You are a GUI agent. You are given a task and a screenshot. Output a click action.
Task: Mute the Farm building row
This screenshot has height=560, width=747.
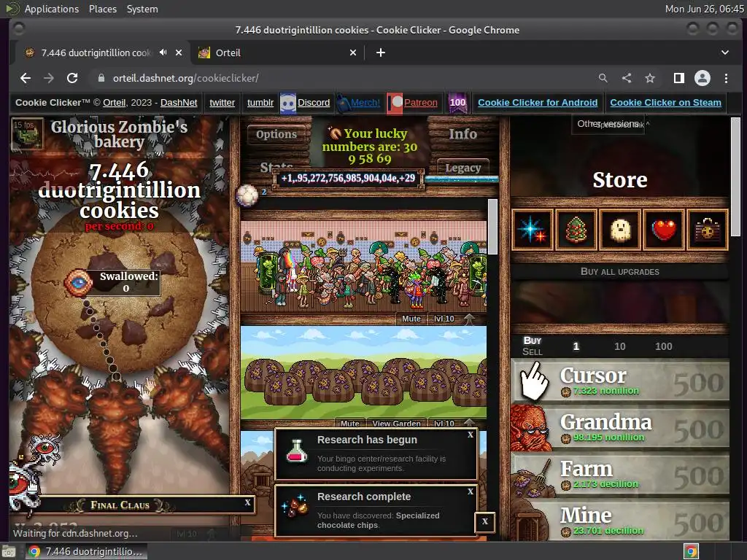349,423
